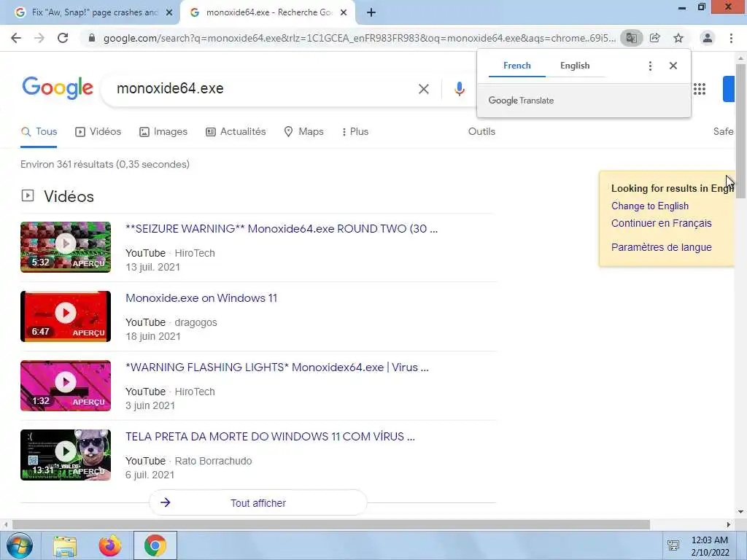Screen dimensions: 747x560
Task: Click the horizontal scrollbar thumb
Action: pyautogui.click(x=331, y=525)
